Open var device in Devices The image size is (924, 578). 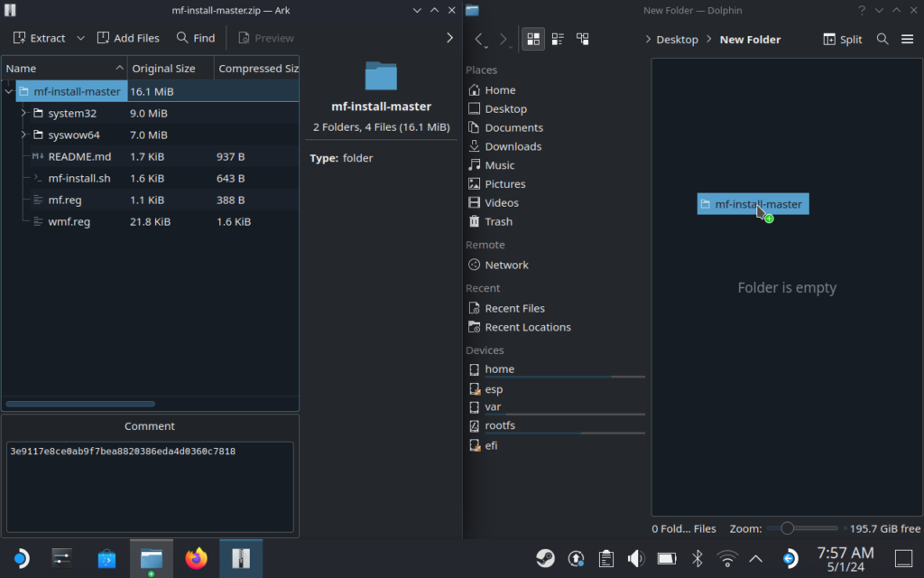(493, 407)
